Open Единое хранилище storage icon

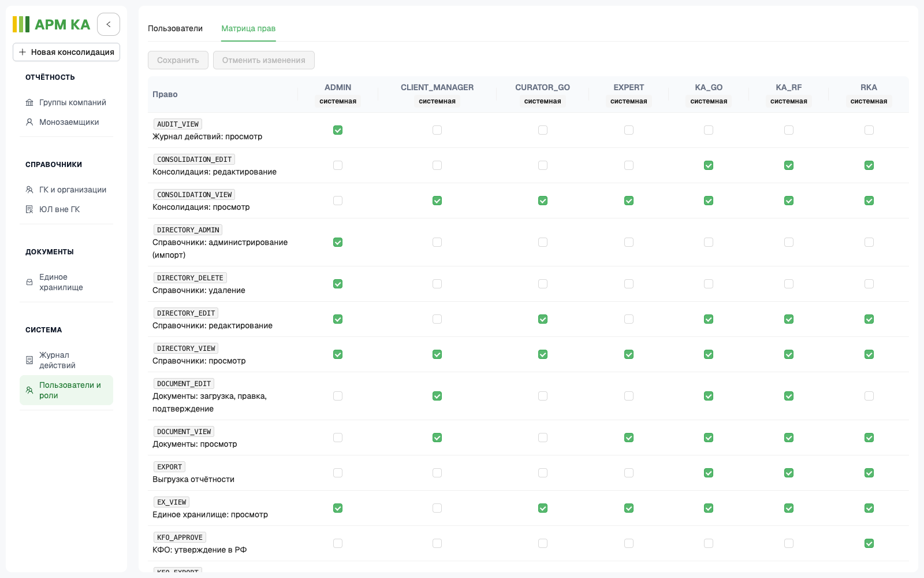click(29, 282)
